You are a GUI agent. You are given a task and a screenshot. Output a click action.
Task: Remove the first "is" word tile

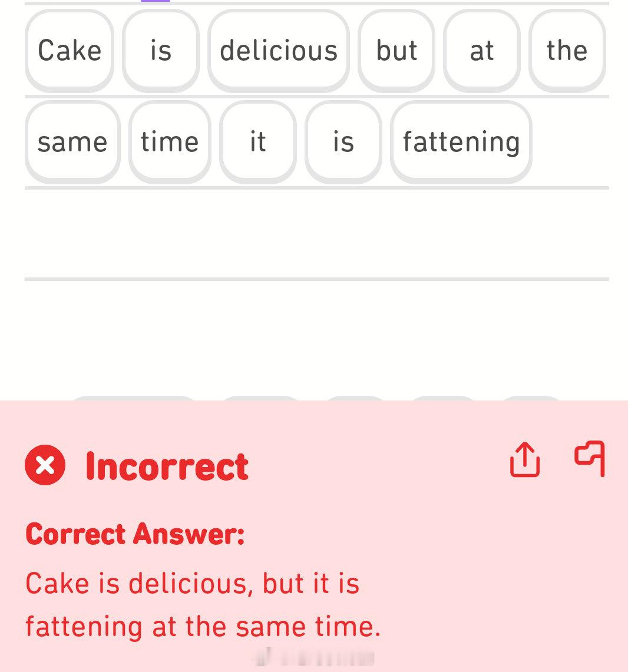click(161, 51)
